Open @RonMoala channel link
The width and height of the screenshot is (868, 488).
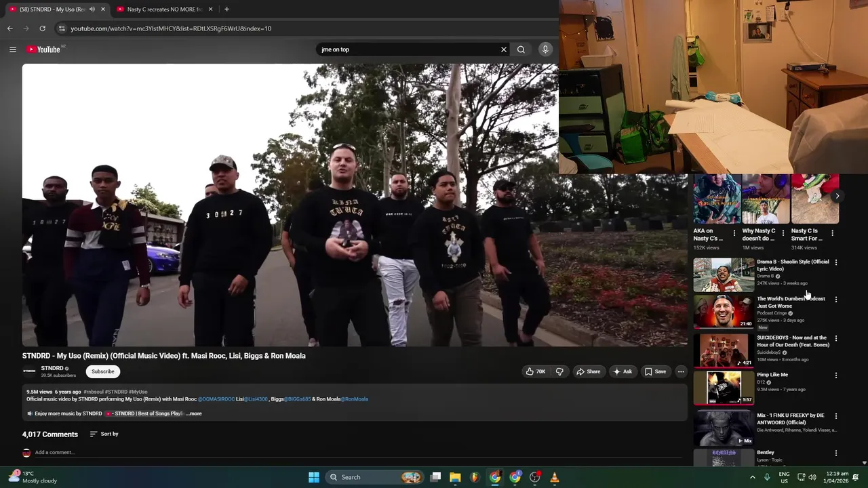tap(354, 399)
